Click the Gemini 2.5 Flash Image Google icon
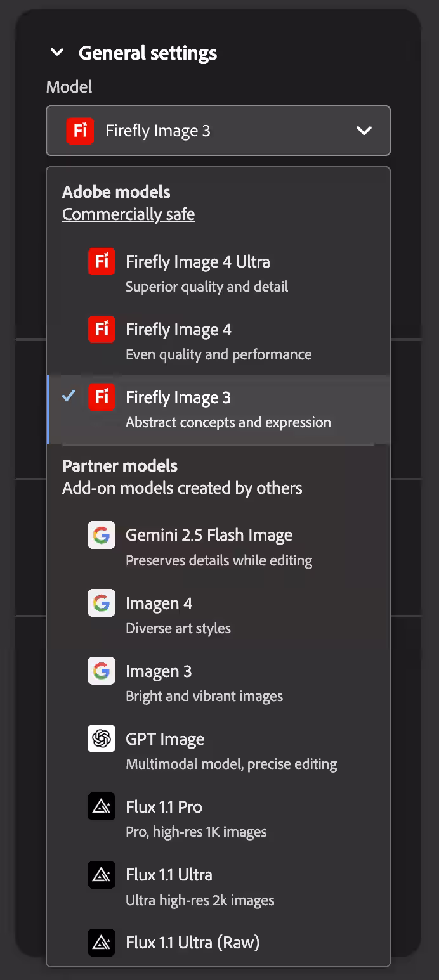Viewport: 439px width, 980px height. 102,535
